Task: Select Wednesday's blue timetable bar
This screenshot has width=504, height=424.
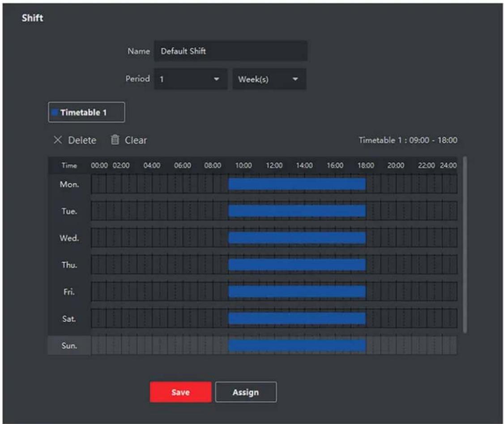Action: click(297, 238)
